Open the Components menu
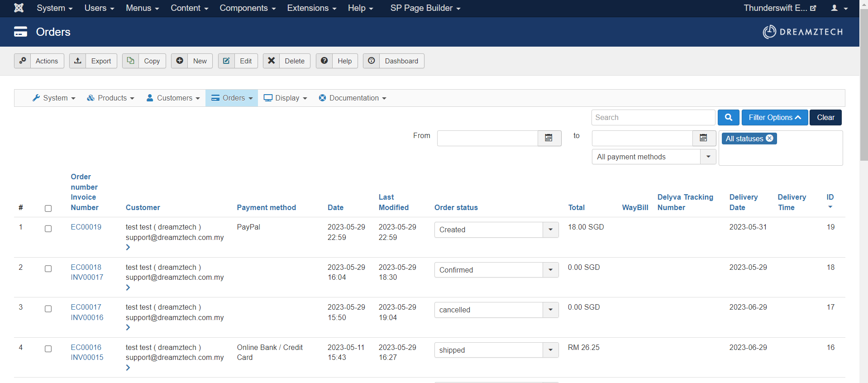 click(x=248, y=8)
